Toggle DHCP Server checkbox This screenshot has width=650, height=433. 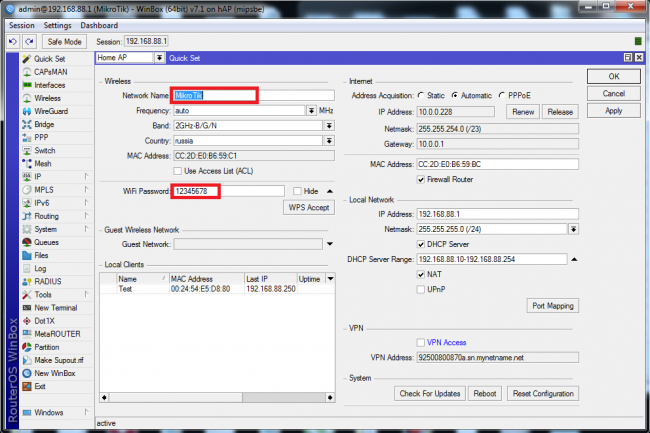tap(421, 244)
